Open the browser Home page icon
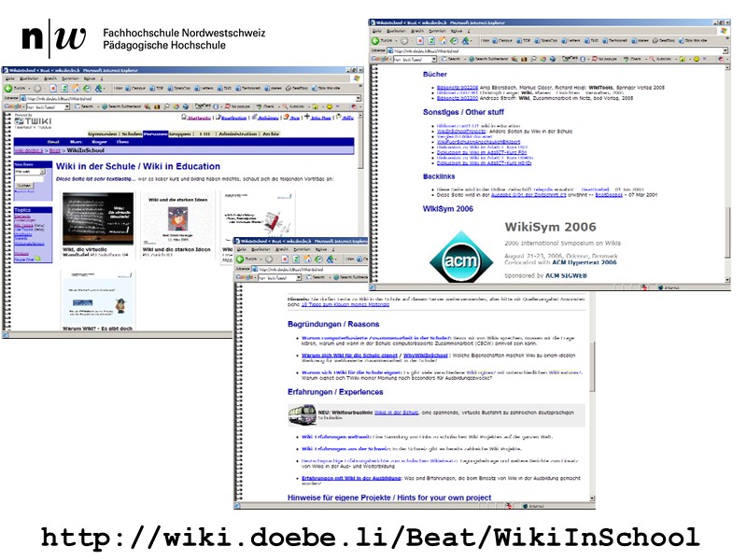Viewport: 747px width, 560px height. pyautogui.click(x=76, y=89)
